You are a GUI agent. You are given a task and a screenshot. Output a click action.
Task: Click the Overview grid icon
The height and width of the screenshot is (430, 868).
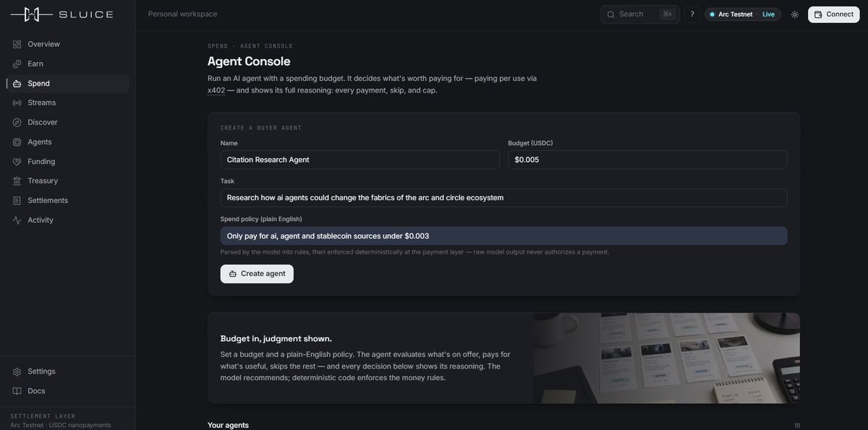(x=17, y=44)
